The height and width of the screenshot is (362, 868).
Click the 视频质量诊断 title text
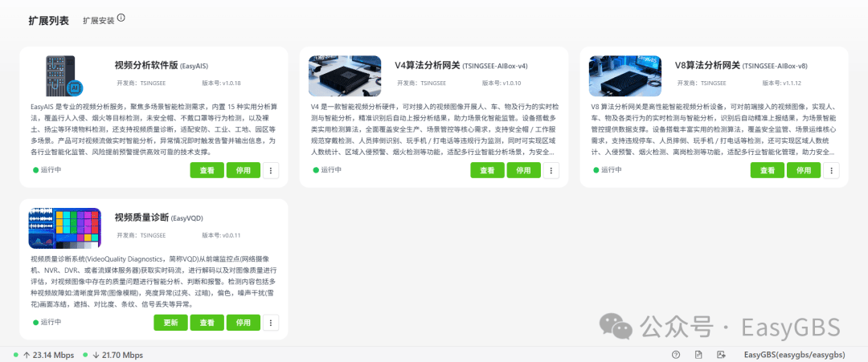point(141,218)
